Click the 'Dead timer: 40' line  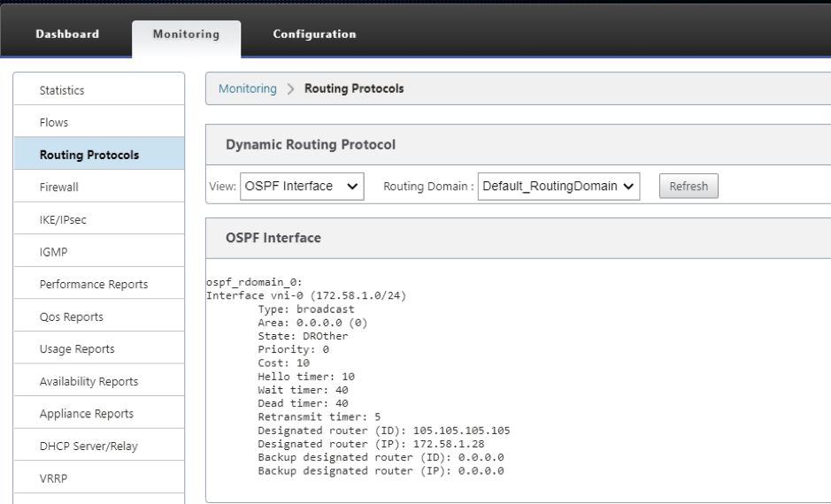click(x=303, y=403)
